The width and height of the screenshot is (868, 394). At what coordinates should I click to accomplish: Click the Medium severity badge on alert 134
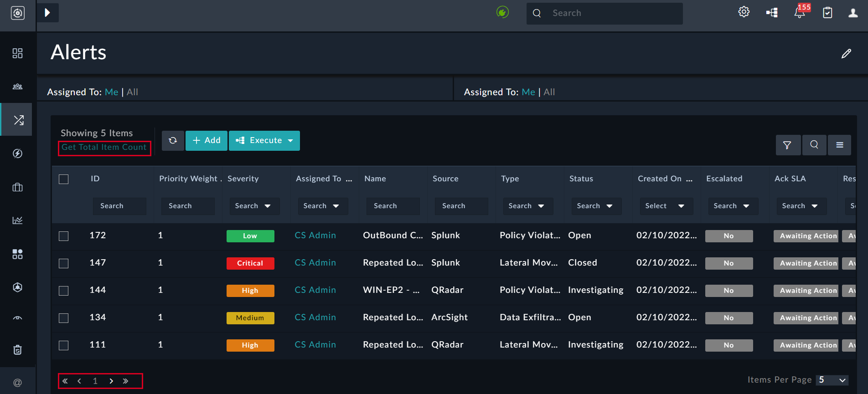(x=250, y=318)
